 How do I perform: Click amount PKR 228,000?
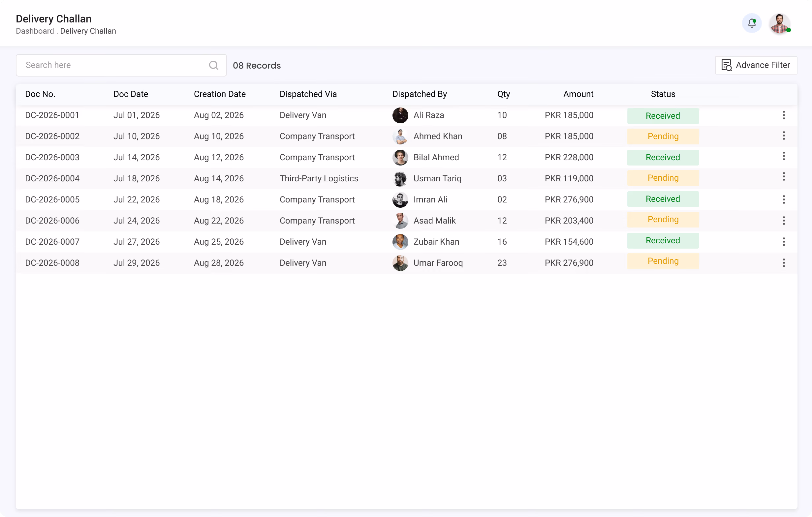pos(569,157)
